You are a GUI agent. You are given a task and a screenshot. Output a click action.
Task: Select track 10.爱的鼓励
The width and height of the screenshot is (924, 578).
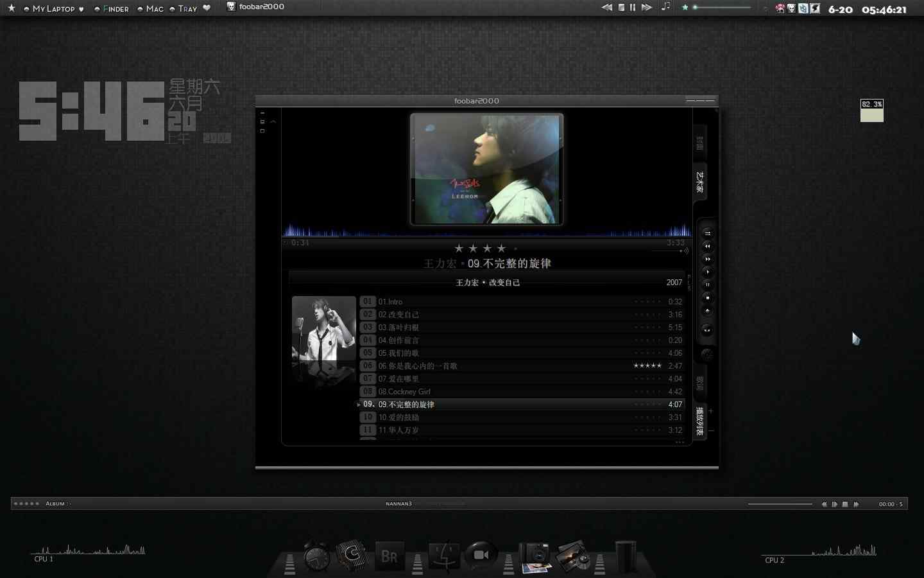[522, 417]
